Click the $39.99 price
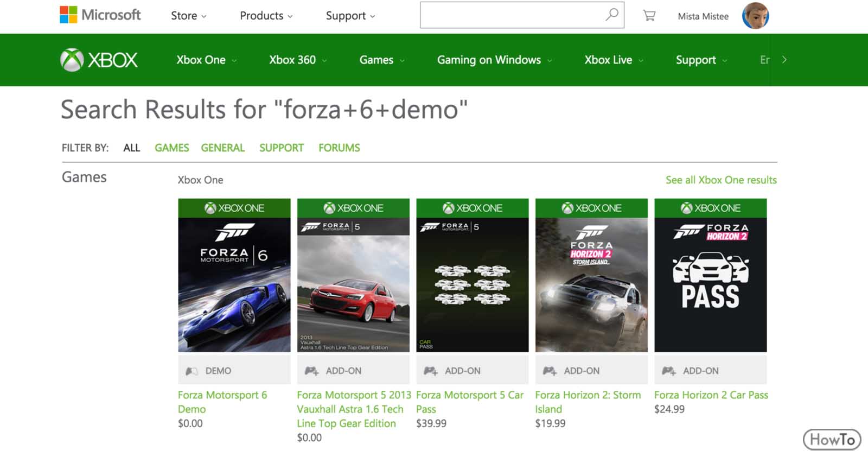 pyautogui.click(x=431, y=423)
